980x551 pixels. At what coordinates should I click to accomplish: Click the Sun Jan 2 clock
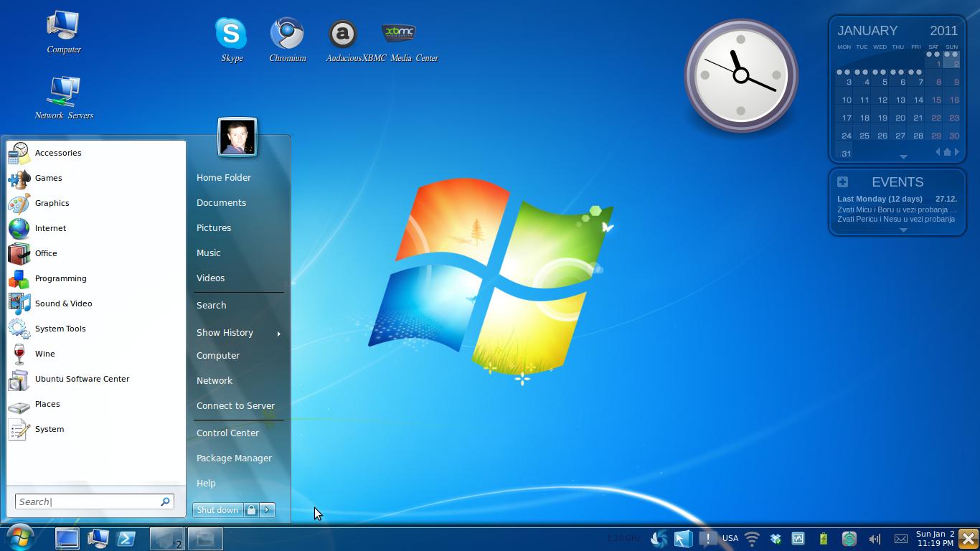(935, 538)
